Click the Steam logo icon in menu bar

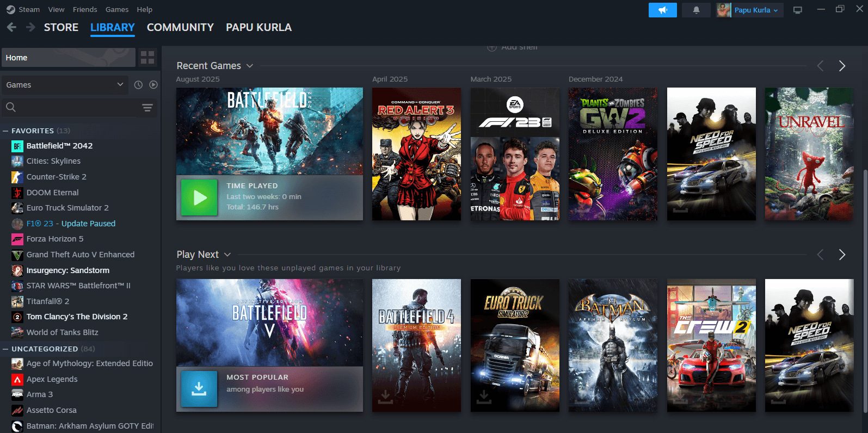click(10, 9)
